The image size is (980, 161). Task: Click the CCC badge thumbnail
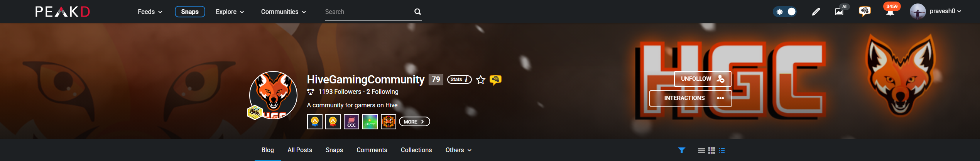click(351, 122)
